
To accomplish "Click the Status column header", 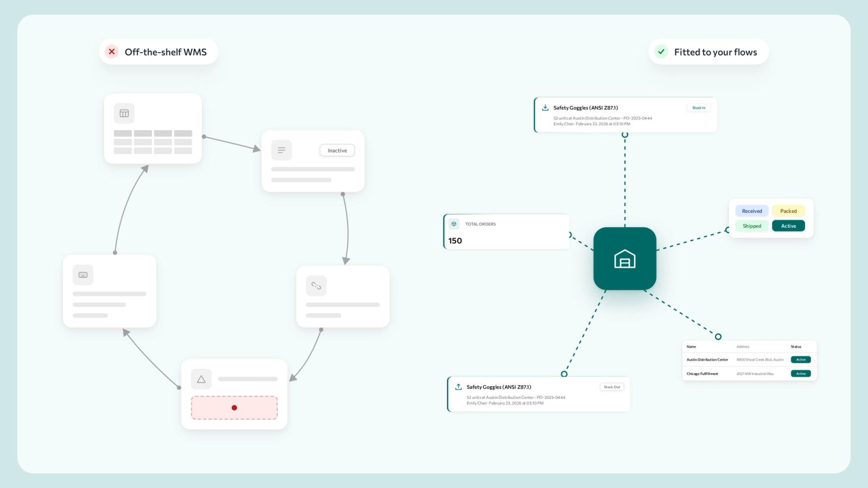I will [x=796, y=346].
